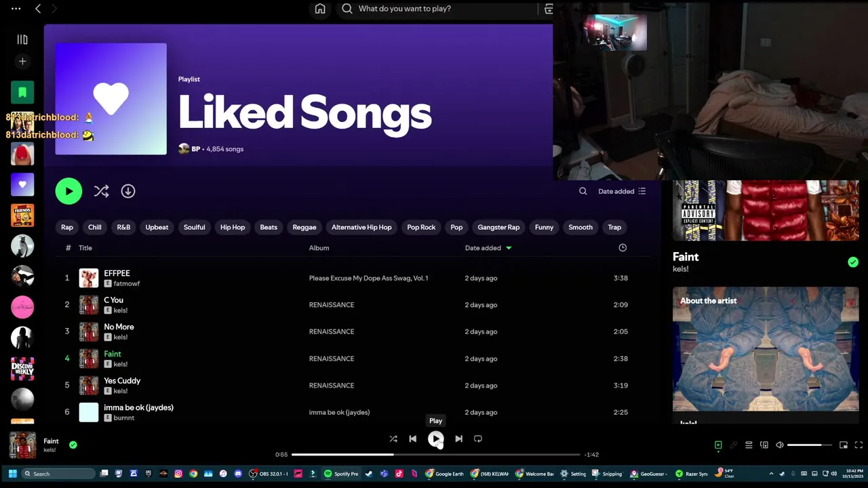
Task: Open the three-dots app menu
Action: (x=16, y=9)
